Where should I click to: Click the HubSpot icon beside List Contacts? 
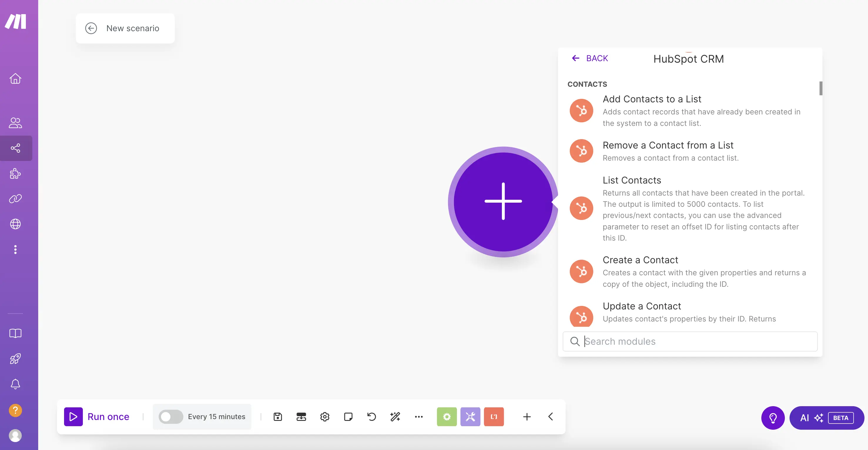[x=581, y=208]
